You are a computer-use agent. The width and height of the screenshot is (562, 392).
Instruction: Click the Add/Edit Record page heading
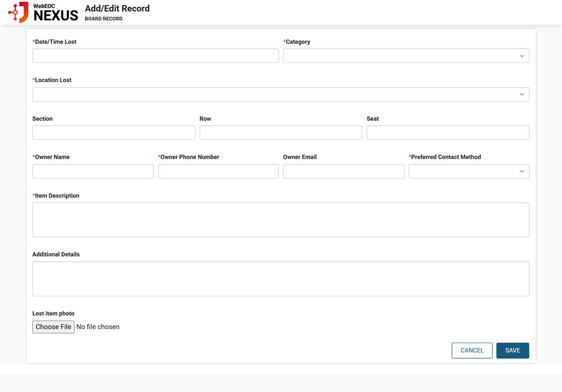click(117, 8)
